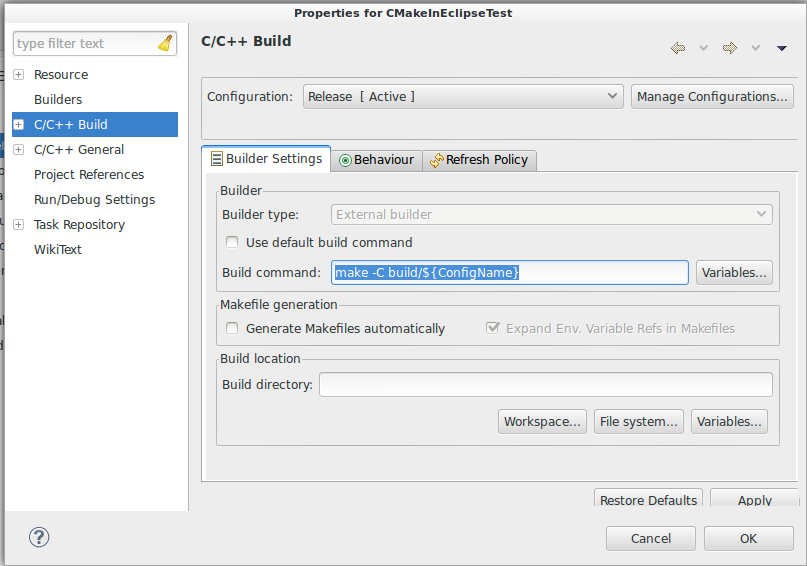Switch to the Refresh Policy tab
807x566 pixels.
point(480,160)
